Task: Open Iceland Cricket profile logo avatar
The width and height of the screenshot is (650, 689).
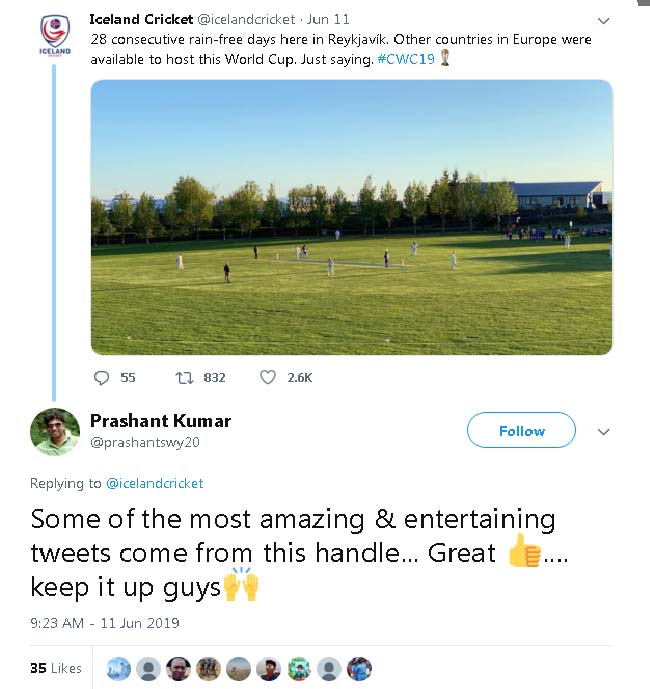Action: (55, 35)
